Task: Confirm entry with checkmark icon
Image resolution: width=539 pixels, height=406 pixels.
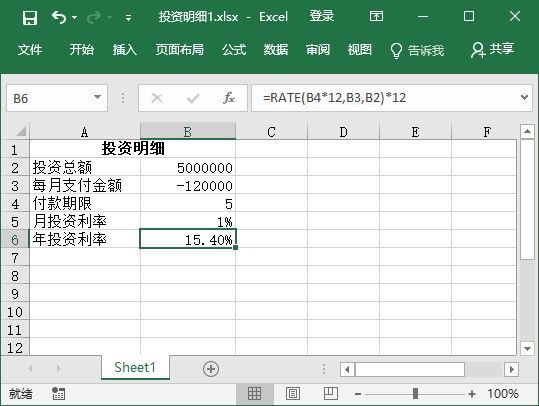Action: (x=193, y=99)
